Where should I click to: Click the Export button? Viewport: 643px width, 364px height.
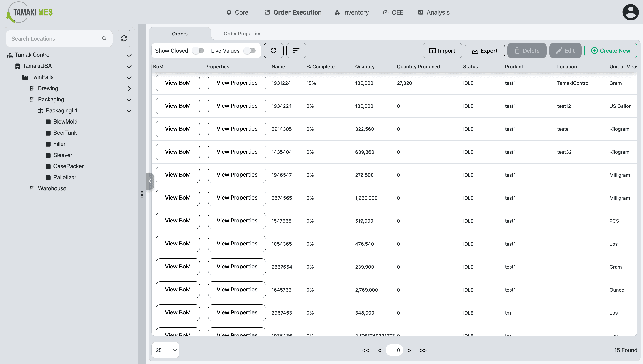[485, 51]
